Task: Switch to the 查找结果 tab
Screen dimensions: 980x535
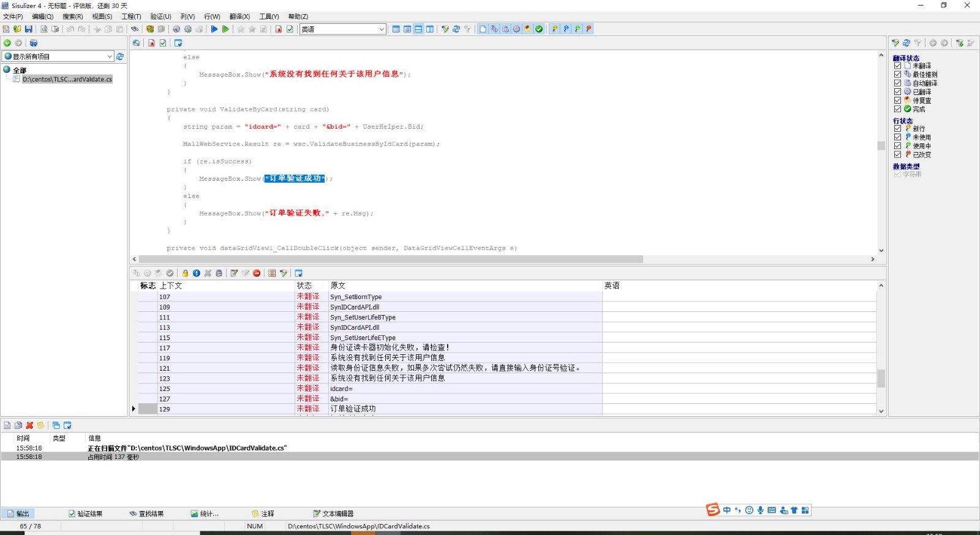Action: 146,514
